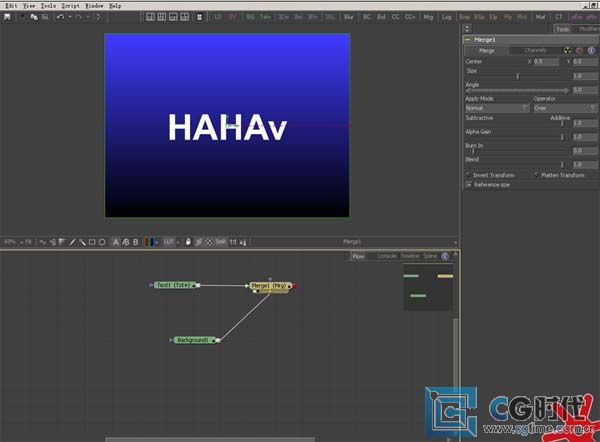Image resolution: width=600 pixels, height=442 pixels.
Task: Add an LD Loader tool from the toolbar
Action: click(x=218, y=17)
